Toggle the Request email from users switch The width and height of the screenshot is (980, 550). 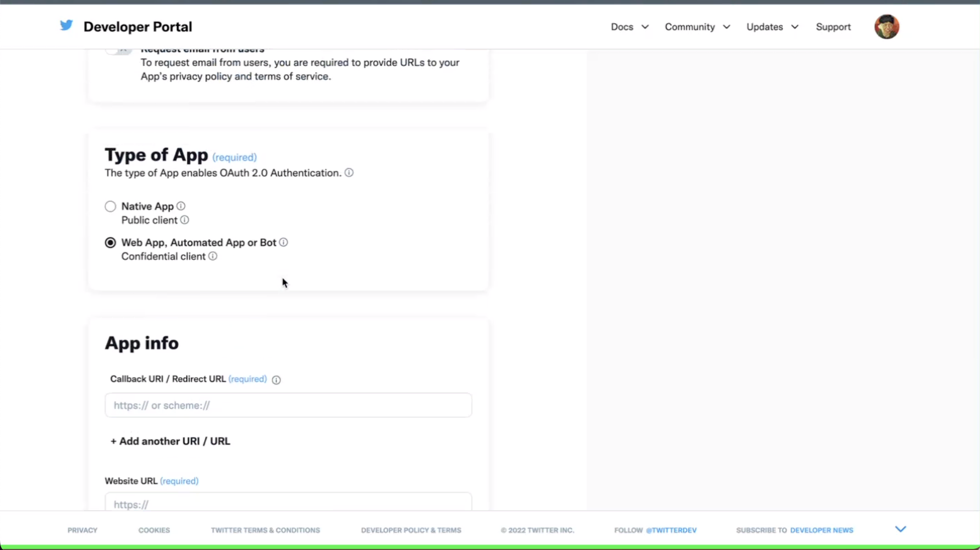[119, 51]
